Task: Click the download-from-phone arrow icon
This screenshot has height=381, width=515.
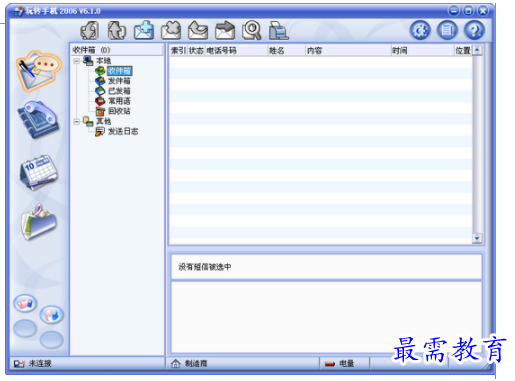Action: click(89, 30)
